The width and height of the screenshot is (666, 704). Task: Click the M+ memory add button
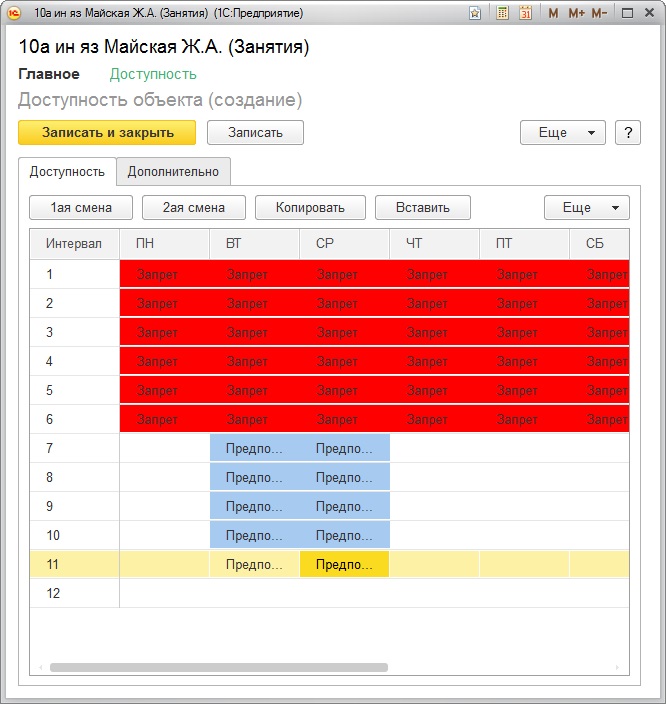[576, 13]
